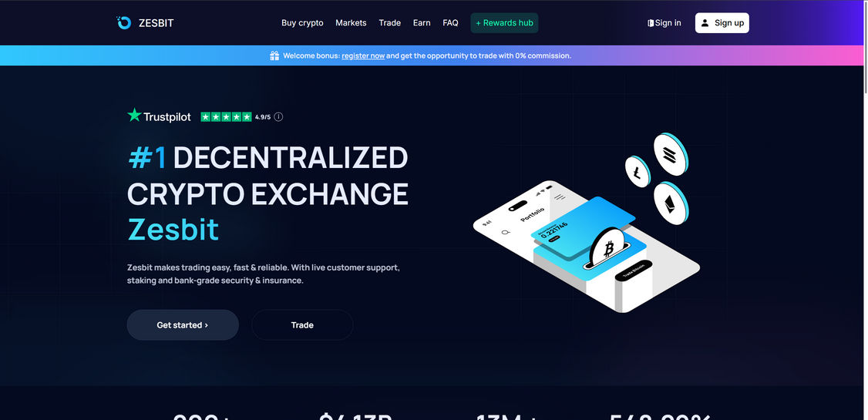Image resolution: width=868 pixels, height=420 pixels.
Task: Follow the register now link
Action: coord(363,55)
